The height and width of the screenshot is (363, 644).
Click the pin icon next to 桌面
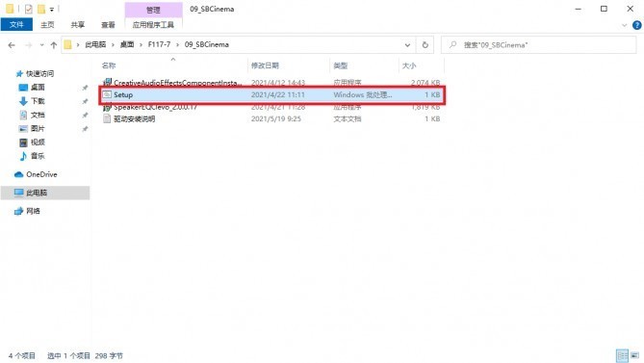(85, 88)
